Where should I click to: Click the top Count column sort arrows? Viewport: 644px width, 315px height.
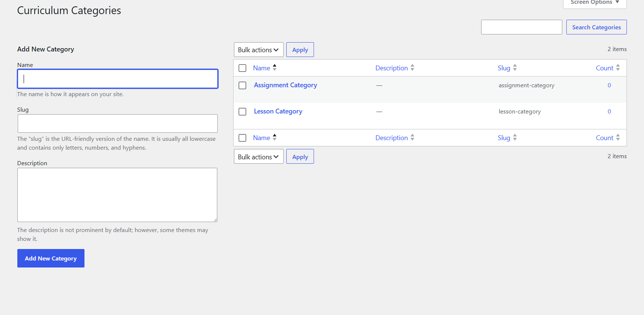click(x=618, y=67)
